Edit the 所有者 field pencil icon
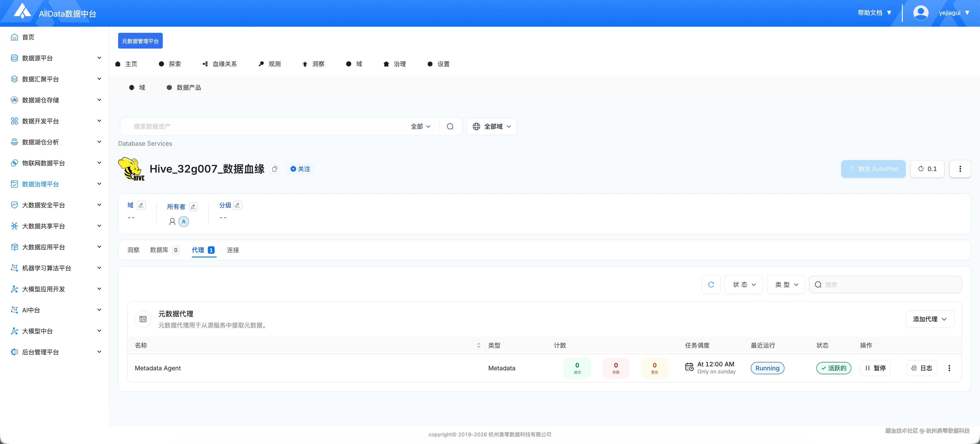The height and width of the screenshot is (444, 980). (x=193, y=207)
